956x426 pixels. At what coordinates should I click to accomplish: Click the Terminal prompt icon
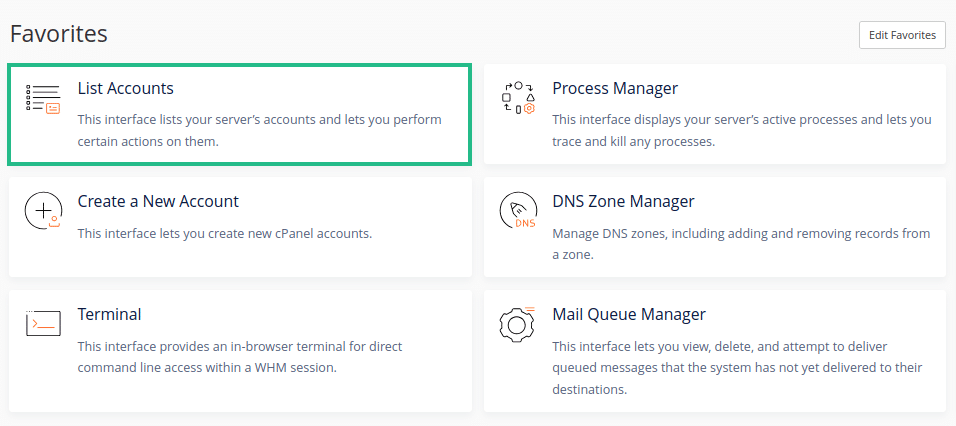[x=43, y=323]
